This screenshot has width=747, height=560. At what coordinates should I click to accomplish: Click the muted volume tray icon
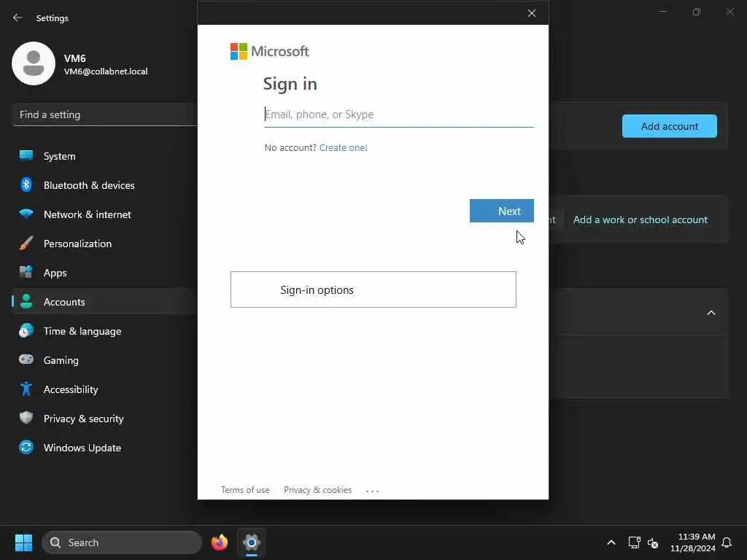point(653,542)
